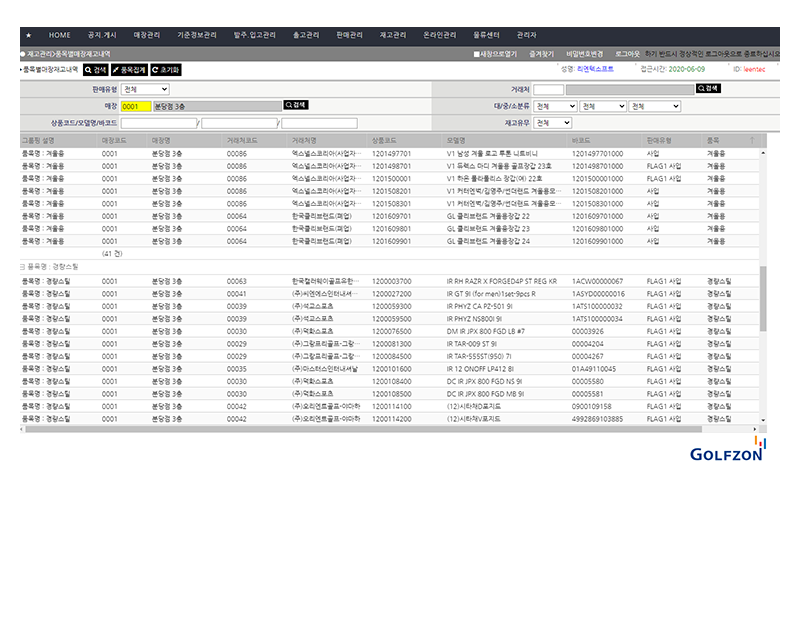800x640 pixels.
Task: Click the star icon in the top menu bar
Action: tap(29, 35)
